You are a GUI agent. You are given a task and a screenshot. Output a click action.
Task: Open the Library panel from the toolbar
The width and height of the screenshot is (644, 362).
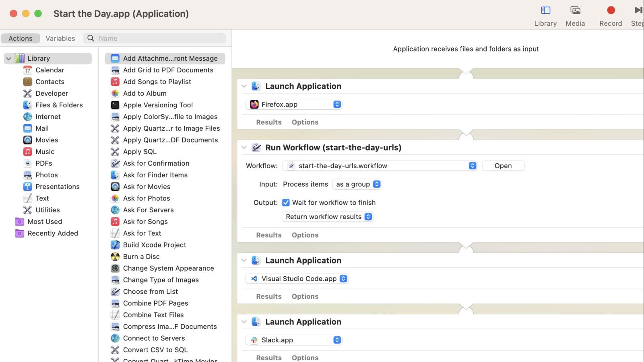pyautogui.click(x=545, y=15)
